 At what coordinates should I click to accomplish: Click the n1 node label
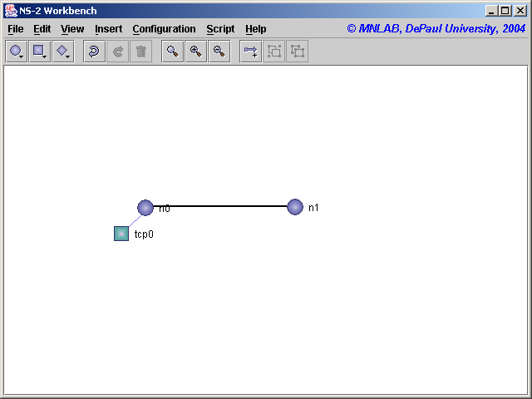coord(313,208)
